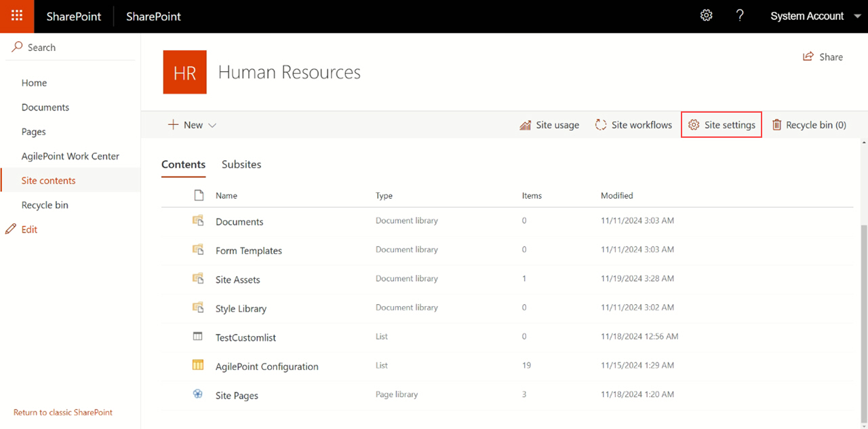Open the System Account menu arrow
868x429 pixels.
click(x=857, y=16)
